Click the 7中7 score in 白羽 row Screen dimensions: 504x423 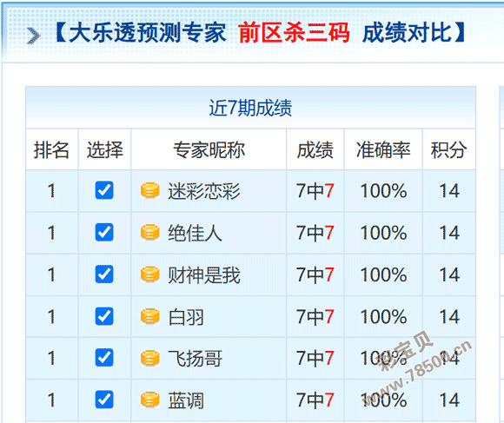click(315, 317)
